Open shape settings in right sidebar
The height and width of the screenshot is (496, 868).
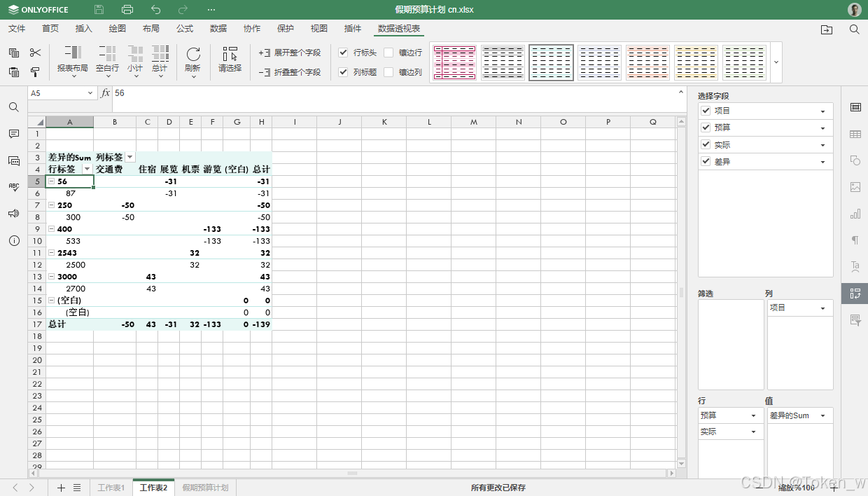(x=855, y=160)
